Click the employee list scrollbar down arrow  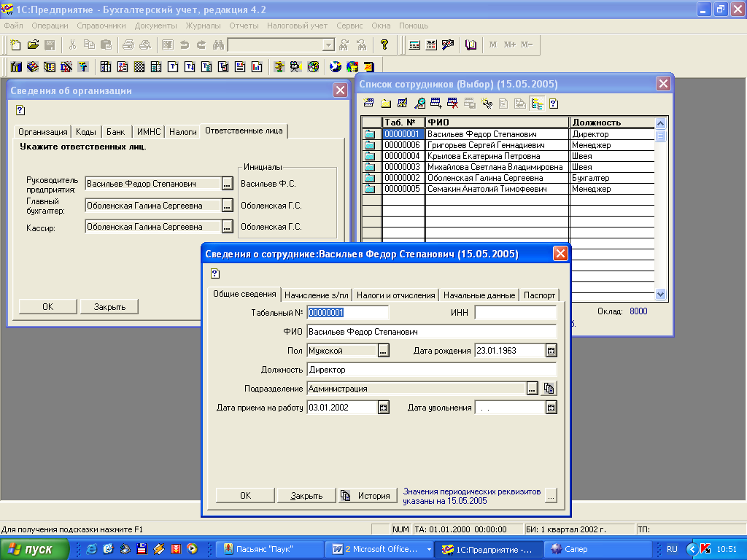660,294
